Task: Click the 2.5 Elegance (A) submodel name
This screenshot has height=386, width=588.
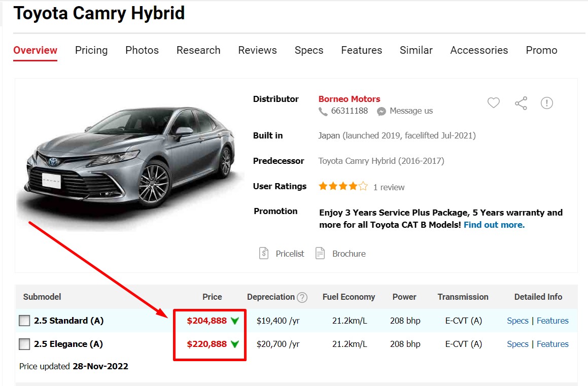Action: 68,344
